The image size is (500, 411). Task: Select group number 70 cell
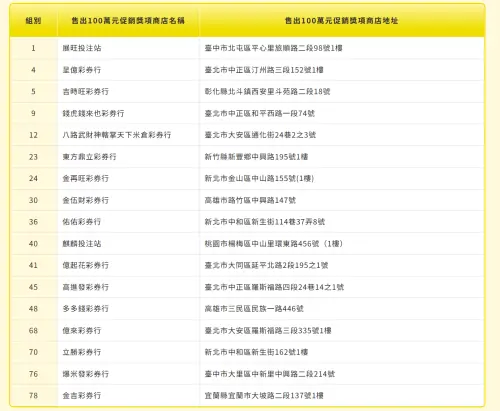[33, 352]
